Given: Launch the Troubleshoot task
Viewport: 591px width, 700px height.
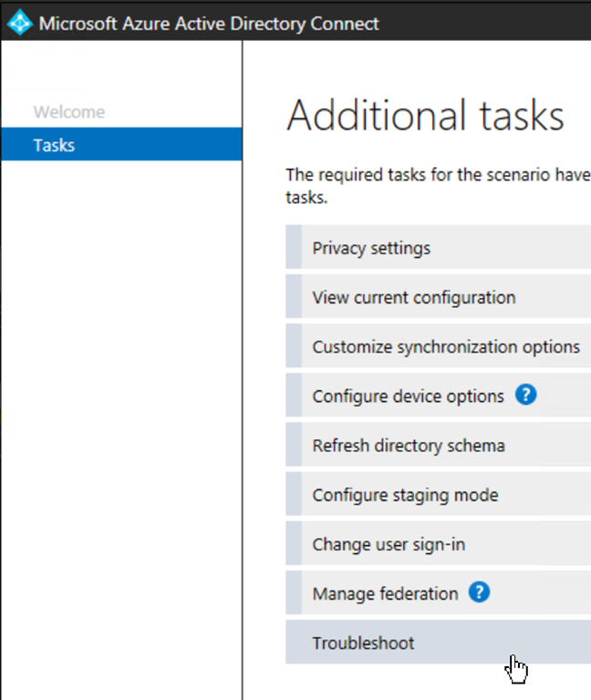Looking at the screenshot, I should (438, 643).
